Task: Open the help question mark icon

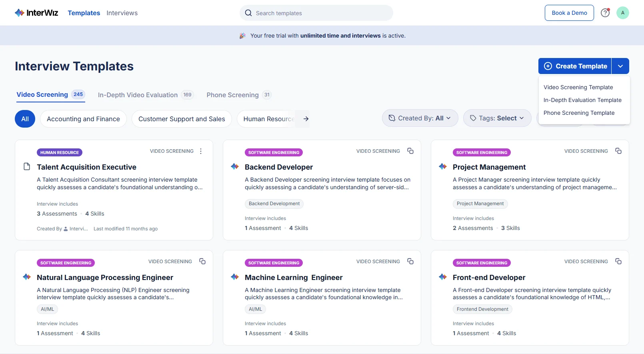Action: (x=605, y=13)
